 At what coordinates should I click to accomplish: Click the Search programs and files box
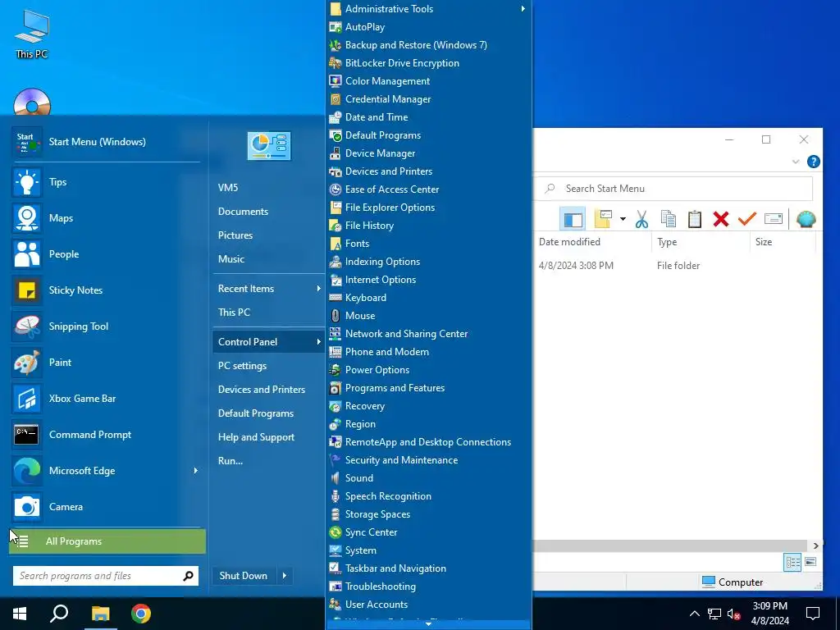click(106, 576)
